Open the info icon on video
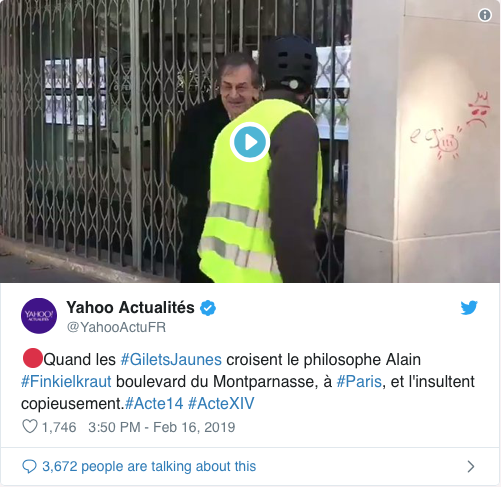Screen dimensions: 501x487 tap(485, 15)
